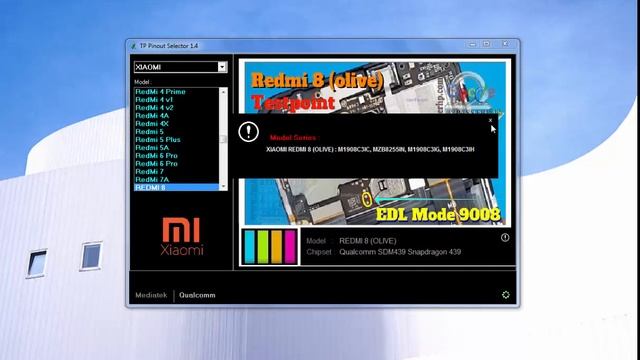The image size is (640, 360).
Task: Click the model list scrollbar down arrow
Action: [223, 187]
